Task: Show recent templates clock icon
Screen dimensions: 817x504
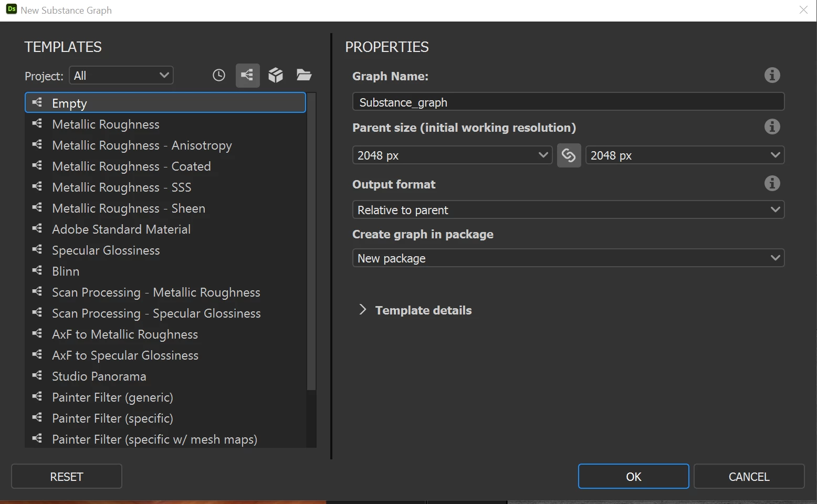Action: coord(219,75)
